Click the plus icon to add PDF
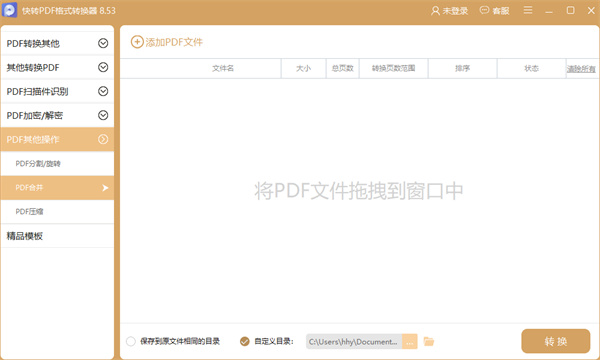 point(137,42)
